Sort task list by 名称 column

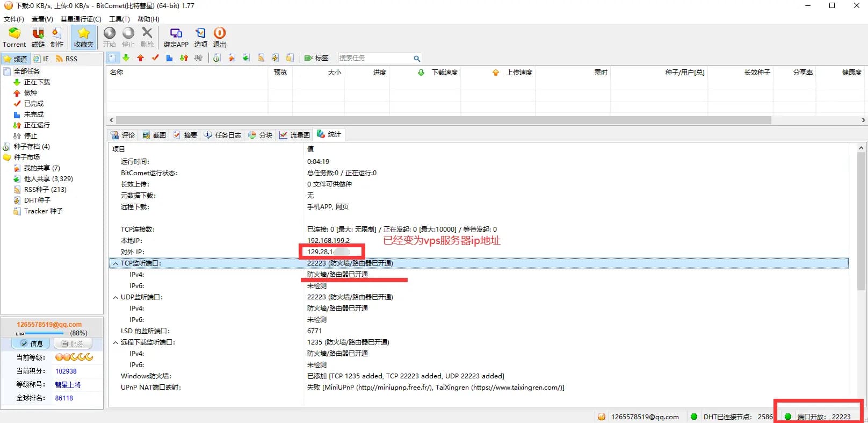pyautogui.click(x=187, y=73)
